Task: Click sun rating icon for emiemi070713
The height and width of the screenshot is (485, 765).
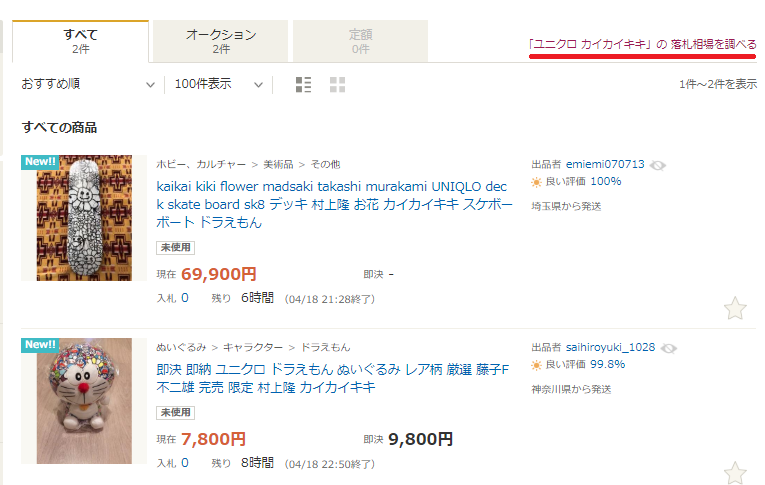Action: 537,182
